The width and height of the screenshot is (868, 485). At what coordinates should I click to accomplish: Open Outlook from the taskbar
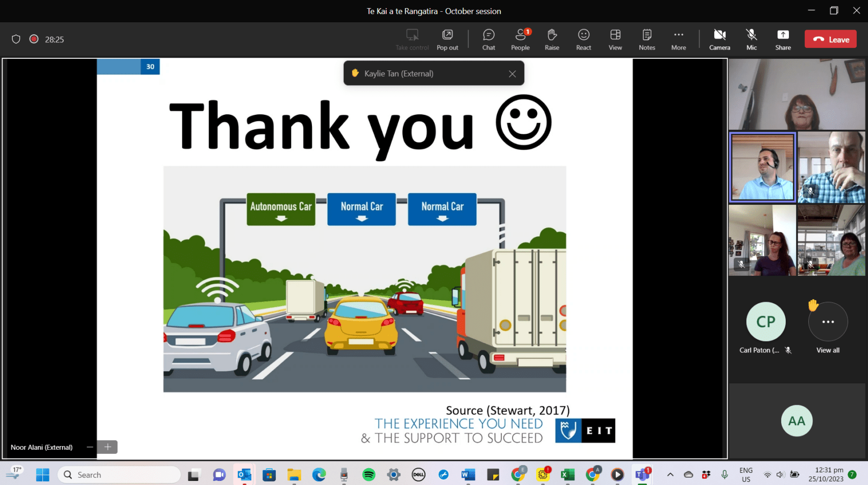tap(244, 474)
